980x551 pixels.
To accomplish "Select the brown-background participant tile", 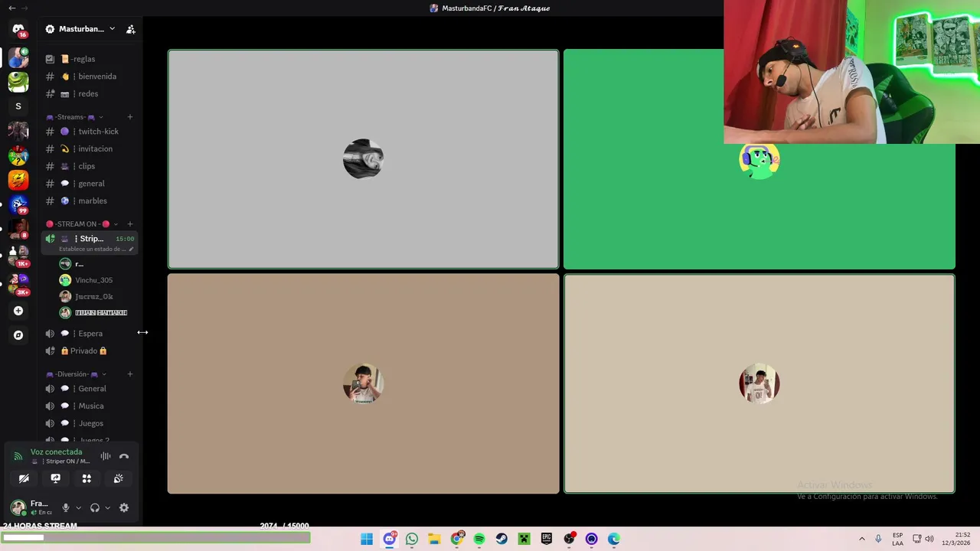I will [363, 383].
